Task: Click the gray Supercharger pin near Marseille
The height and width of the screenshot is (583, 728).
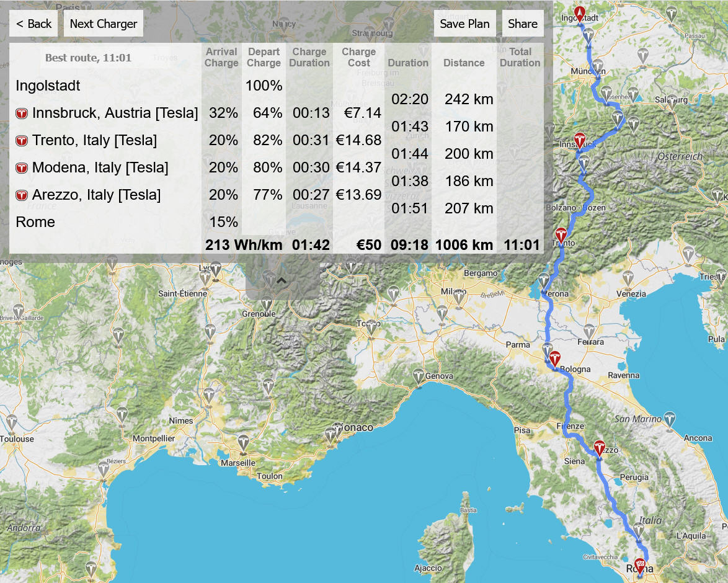Action: coord(243,443)
